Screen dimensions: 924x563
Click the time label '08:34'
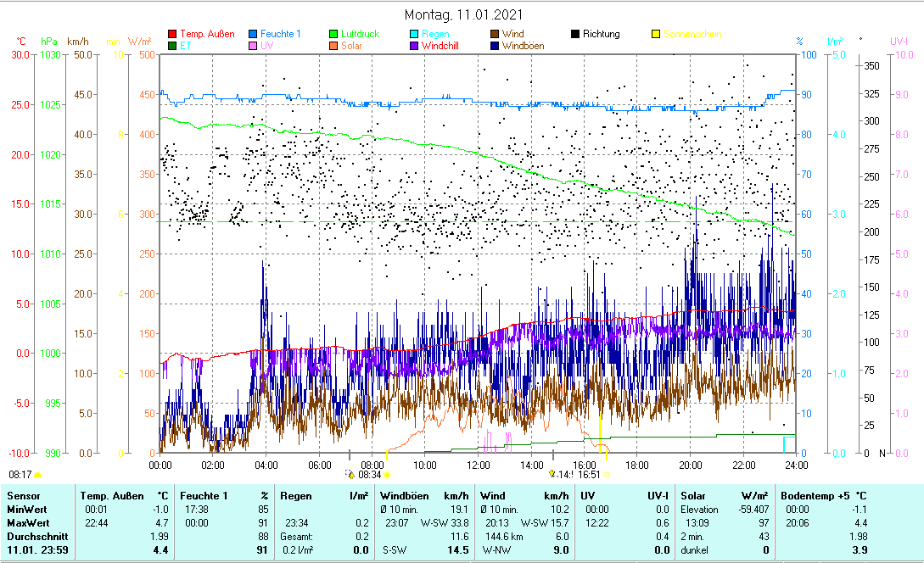coord(369,475)
